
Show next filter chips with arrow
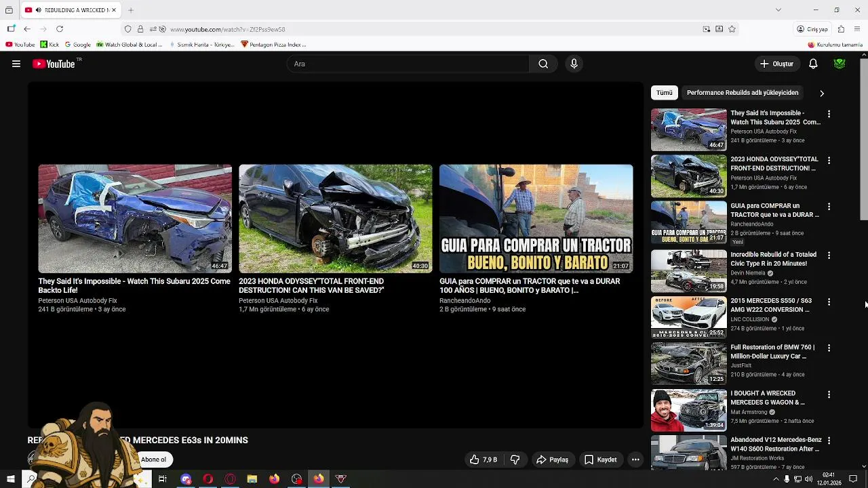click(822, 93)
